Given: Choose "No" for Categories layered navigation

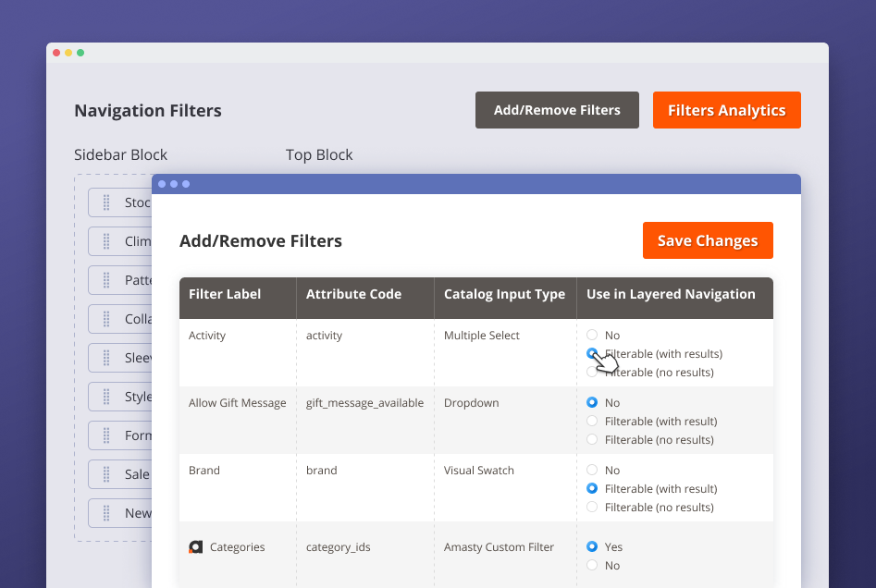Looking at the screenshot, I should [591, 565].
